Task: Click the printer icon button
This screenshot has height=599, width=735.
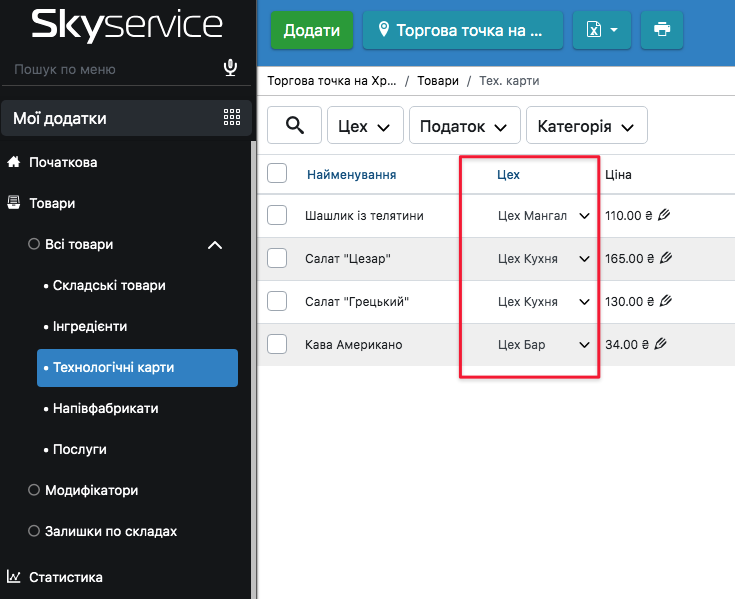Action: 661,30
